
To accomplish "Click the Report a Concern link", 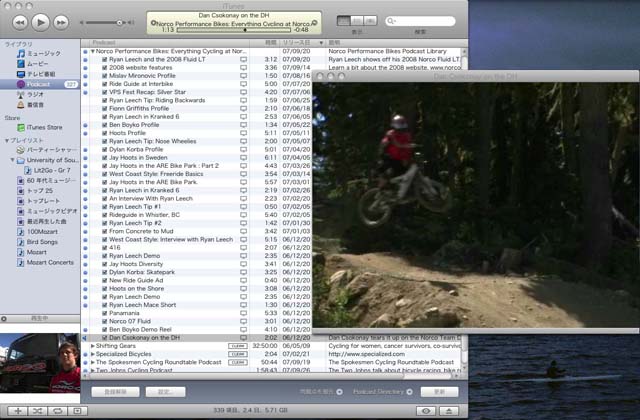I will tap(321, 392).
